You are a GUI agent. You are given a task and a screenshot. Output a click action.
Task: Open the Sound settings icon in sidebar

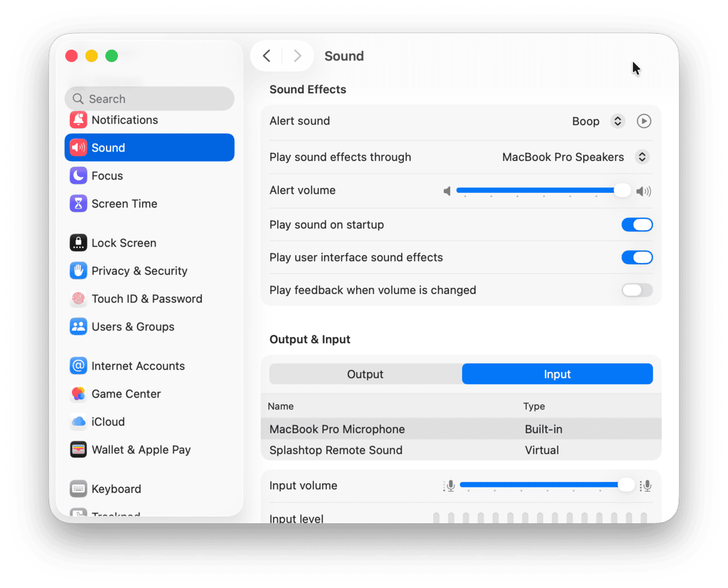click(x=78, y=147)
